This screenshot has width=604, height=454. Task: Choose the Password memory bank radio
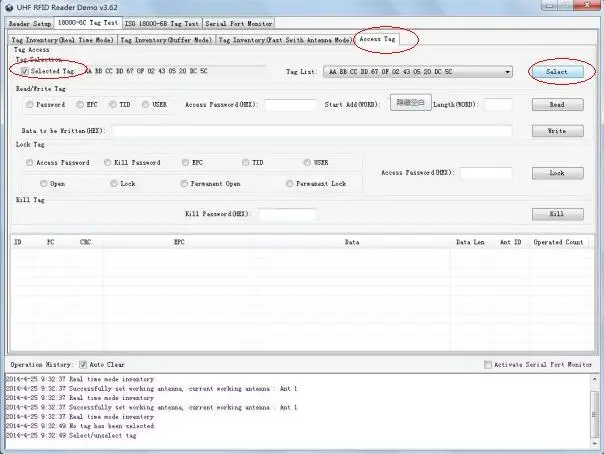(30, 104)
